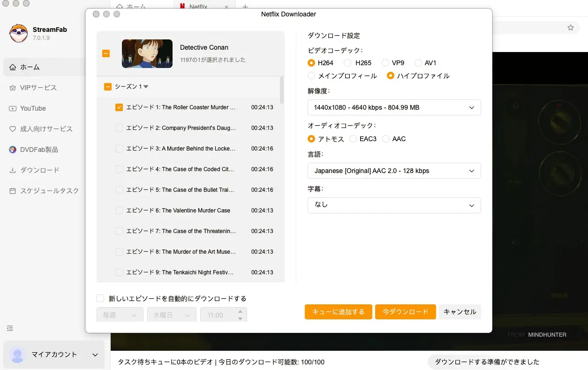Enable 新しいエピソードを自動的にダウンロードする checkbox

click(100, 298)
